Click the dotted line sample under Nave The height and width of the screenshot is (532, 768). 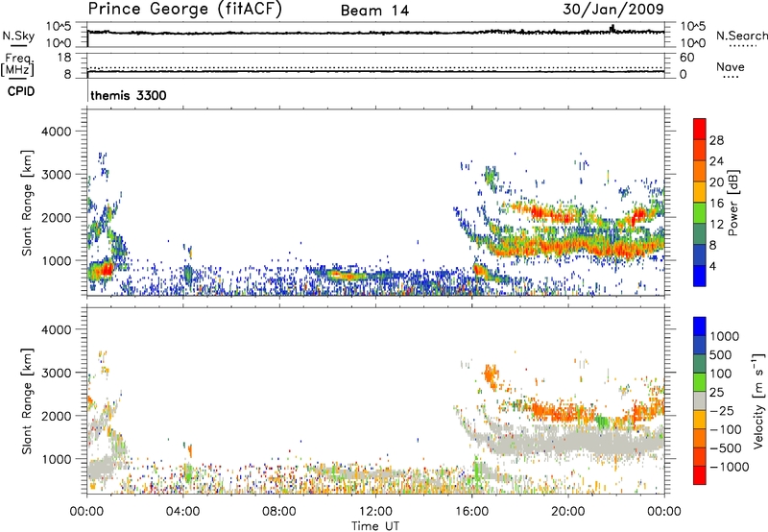click(x=732, y=77)
